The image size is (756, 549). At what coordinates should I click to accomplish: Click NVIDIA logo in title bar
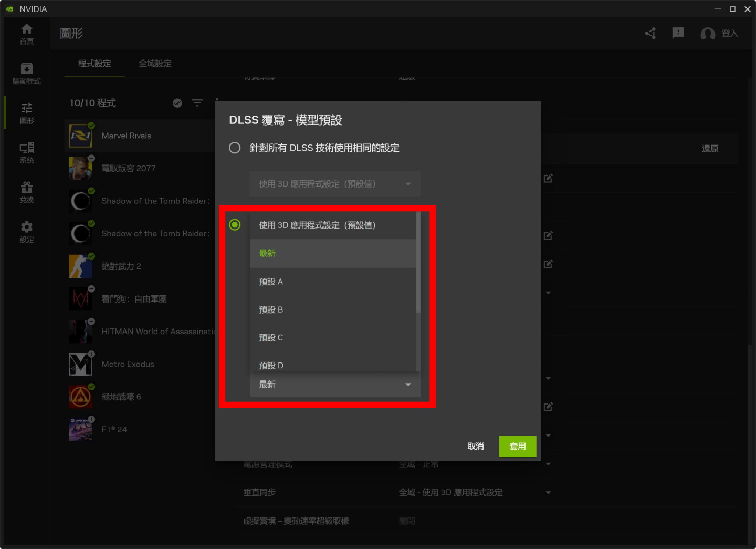9,9
